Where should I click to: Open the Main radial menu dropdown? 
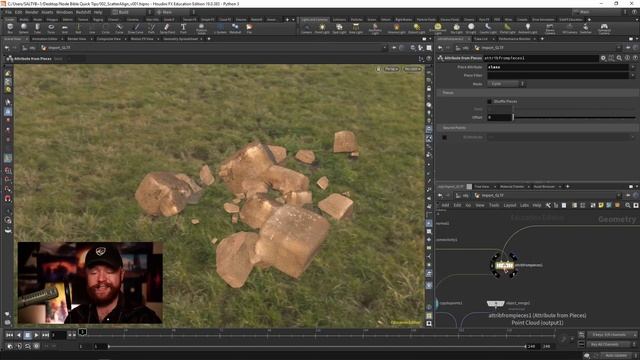(x=176, y=12)
